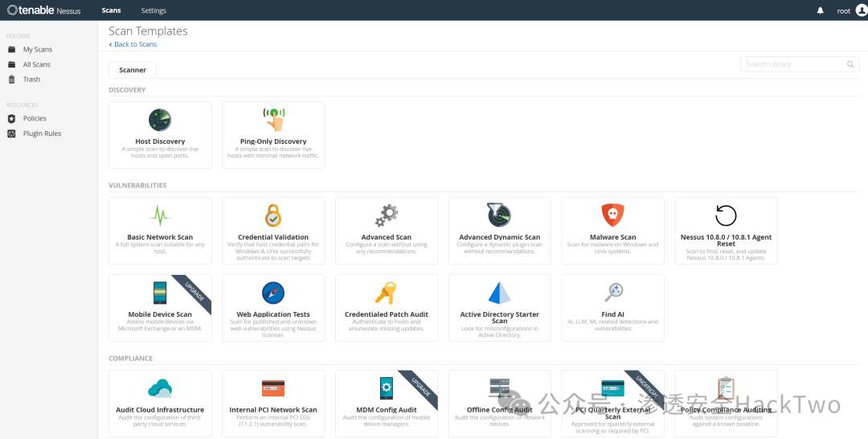Go Back to Scans link
Image resolution: width=868 pixels, height=439 pixels.
pyautogui.click(x=133, y=44)
